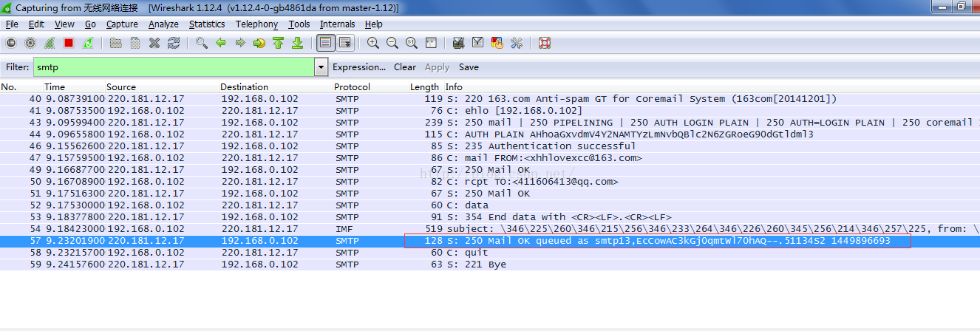Click the start capture shark fin icon

[50, 43]
